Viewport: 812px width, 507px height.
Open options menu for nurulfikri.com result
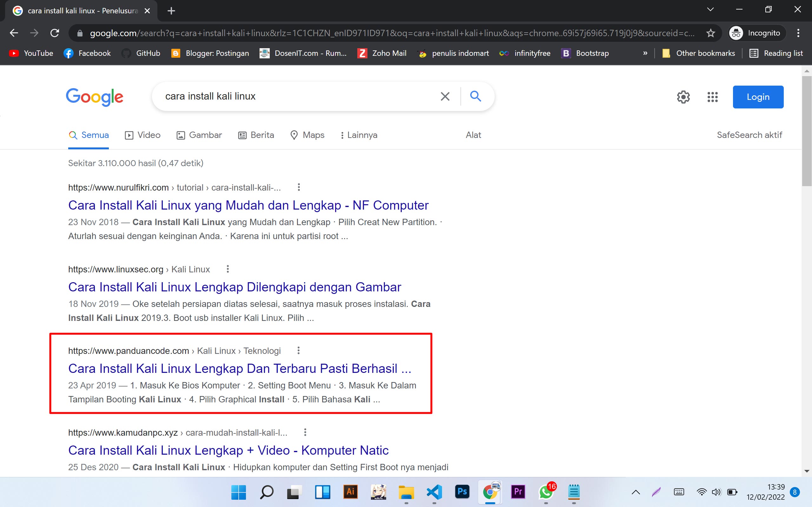point(299,187)
